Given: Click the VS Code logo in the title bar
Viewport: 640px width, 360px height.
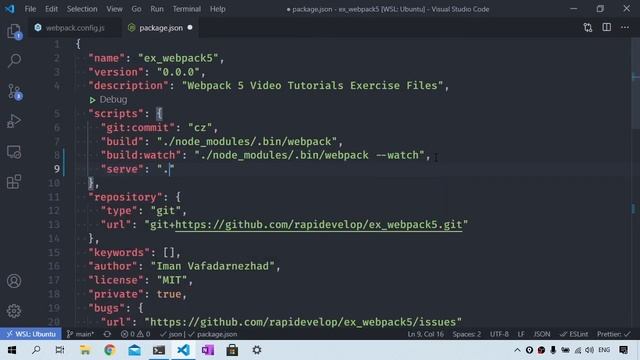Looking at the screenshot, I should pyautogui.click(x=9, y=9).
